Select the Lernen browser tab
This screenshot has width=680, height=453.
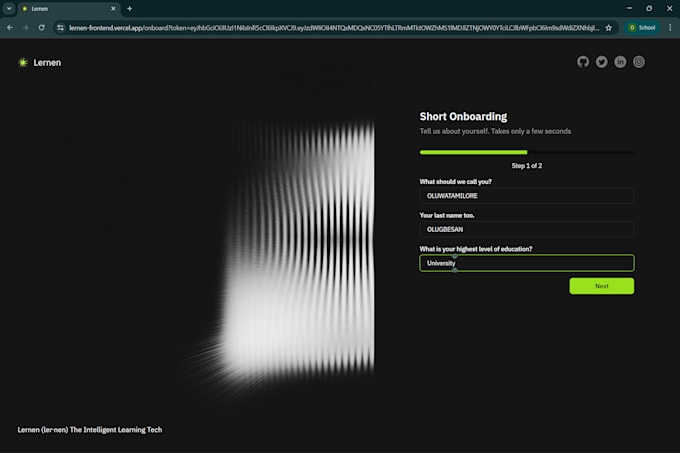point(69,9)
